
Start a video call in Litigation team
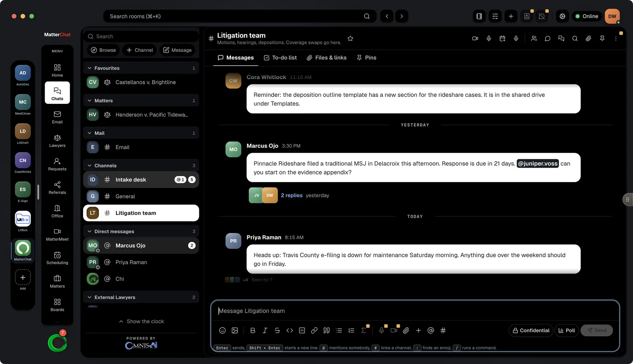click(475, 38)
